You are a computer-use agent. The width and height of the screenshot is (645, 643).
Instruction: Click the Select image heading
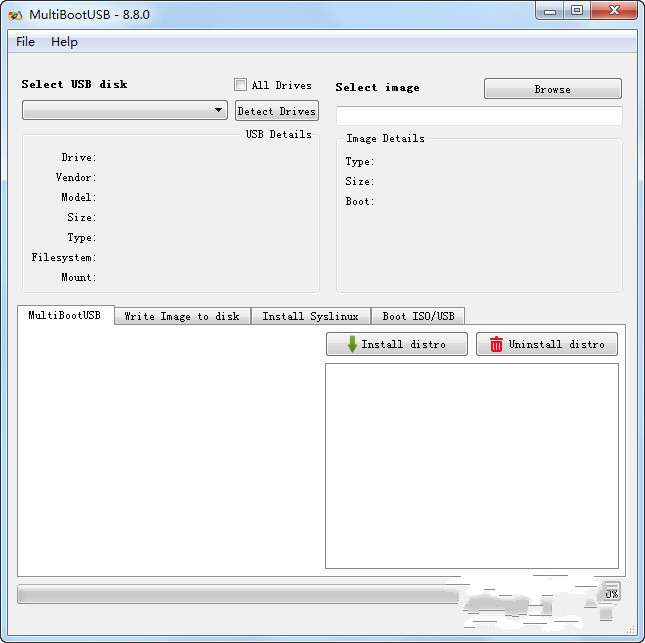(x=377, y=88)
